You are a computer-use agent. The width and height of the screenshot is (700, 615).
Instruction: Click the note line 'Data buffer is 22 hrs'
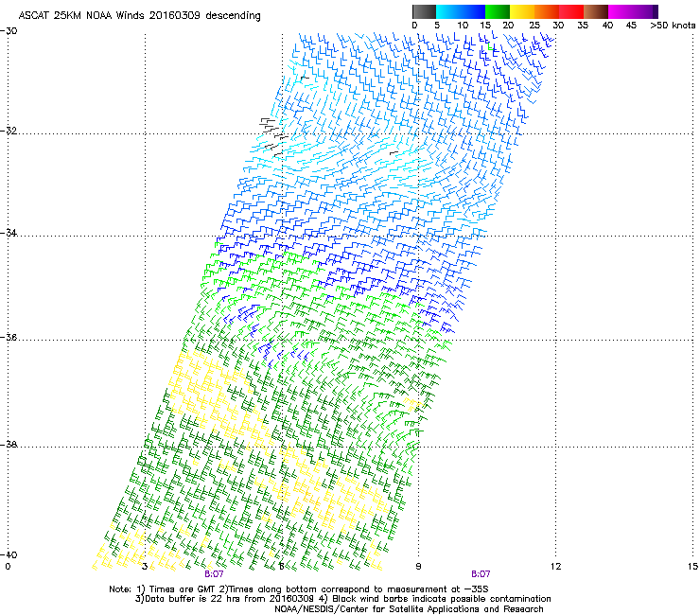coord(342,599)
